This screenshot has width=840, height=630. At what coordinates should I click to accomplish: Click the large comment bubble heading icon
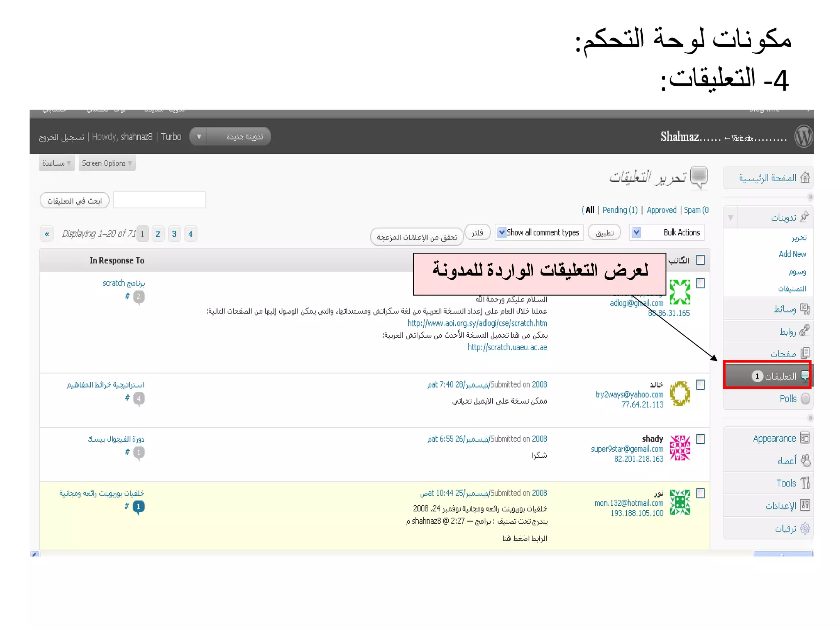click(x=699, y=178)
